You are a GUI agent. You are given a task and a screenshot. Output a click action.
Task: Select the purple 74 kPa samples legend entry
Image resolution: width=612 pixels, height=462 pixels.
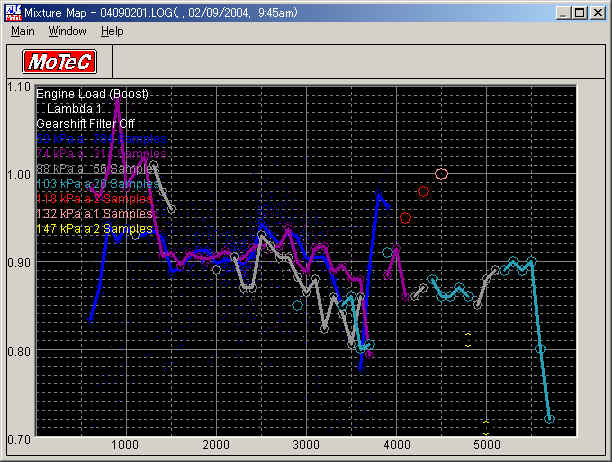(101, 154)
